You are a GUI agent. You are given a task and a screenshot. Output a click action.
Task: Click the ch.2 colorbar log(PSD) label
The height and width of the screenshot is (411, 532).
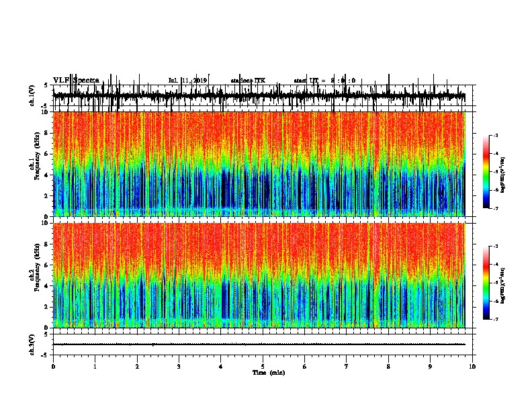pyautogui.click(x=503, y=285)
